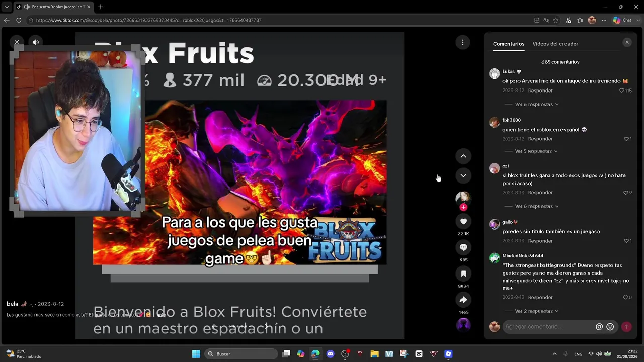Open browser settings and more menu

tap(604, 20)
